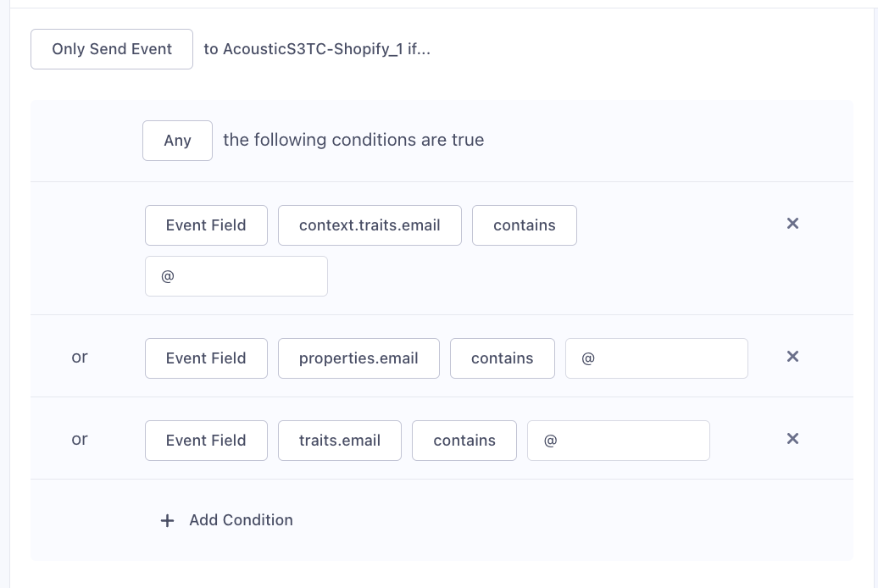Viewport: 878px width, 588px height.
Task: Click the plus icon beside Add Condition
Action: point(167,520)
